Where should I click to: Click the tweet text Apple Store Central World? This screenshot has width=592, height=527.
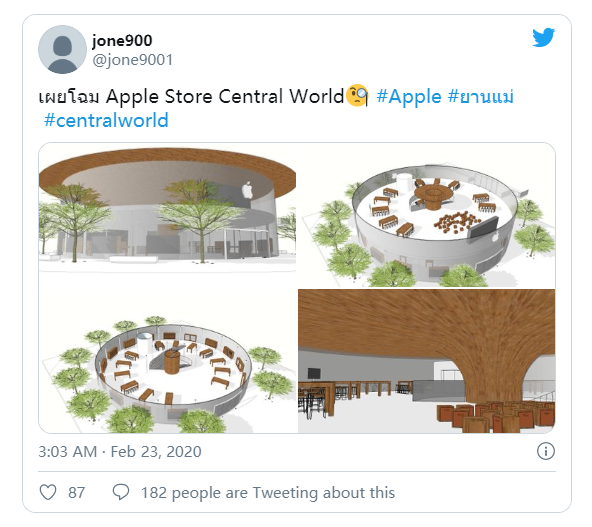click(x=225, y=96)
